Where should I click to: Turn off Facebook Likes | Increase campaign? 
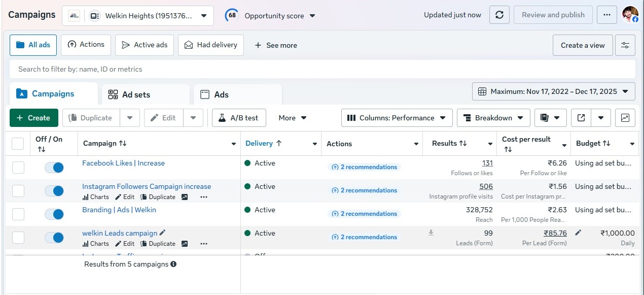click(x=54, y=168)
